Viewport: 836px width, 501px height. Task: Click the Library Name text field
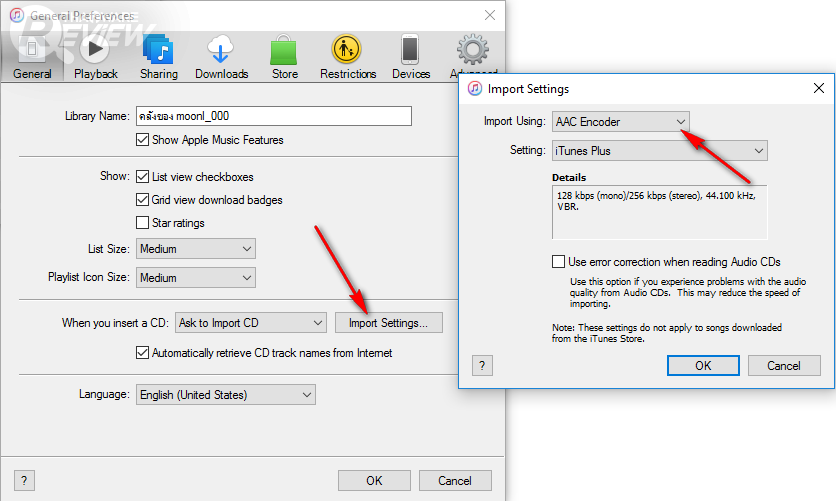[x=274, y=116]
